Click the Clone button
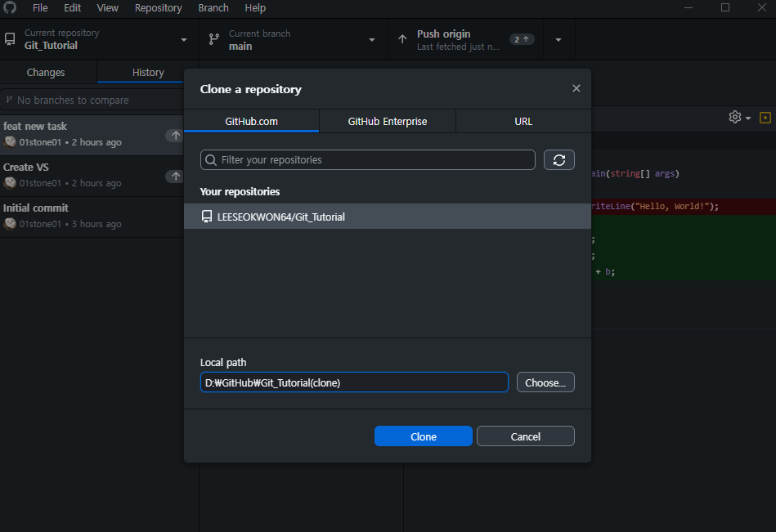 tap(424, 436)
